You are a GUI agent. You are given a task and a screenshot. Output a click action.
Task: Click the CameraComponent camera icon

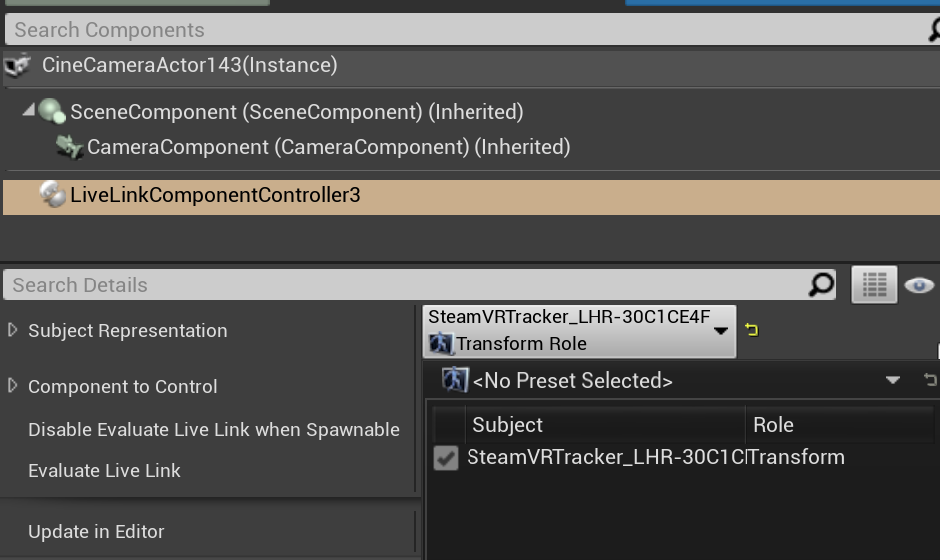(x=69, y=148)
